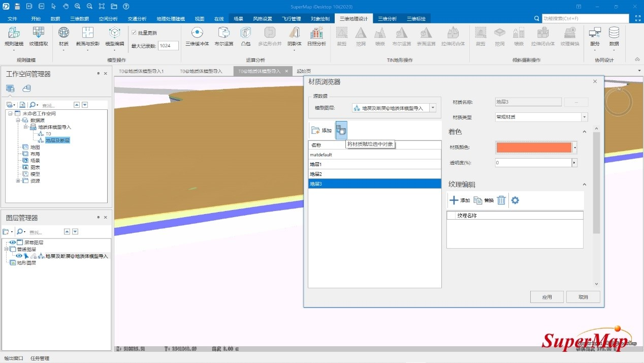Open 输出窗口 at the bottom
Screen dimensions: 644x363
[13, 358]
